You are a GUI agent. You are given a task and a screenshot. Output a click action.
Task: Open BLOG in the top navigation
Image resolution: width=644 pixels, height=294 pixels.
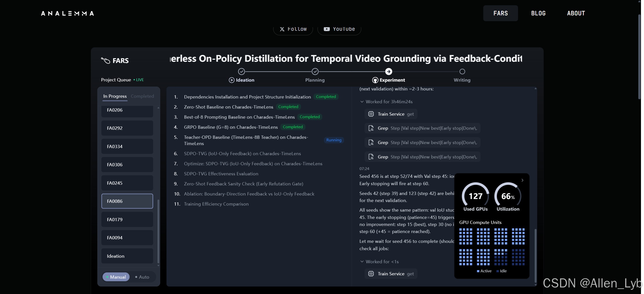pos(538,13)
